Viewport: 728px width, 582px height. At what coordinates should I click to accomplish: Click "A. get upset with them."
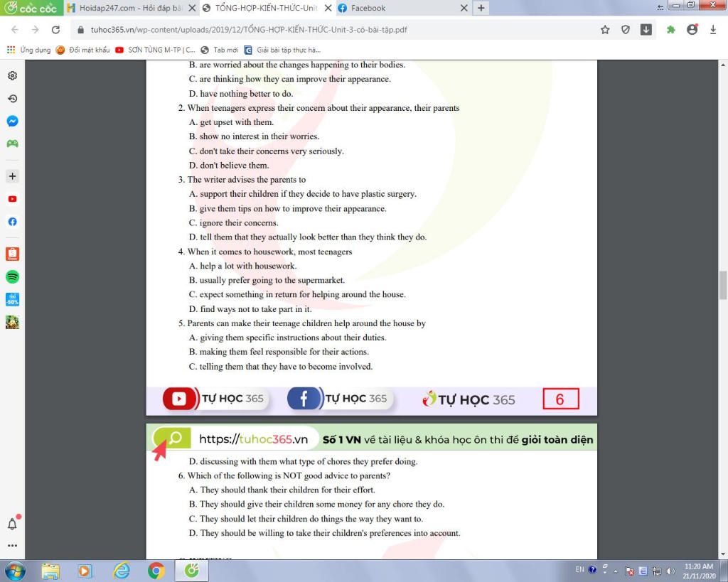click(231, 122)
